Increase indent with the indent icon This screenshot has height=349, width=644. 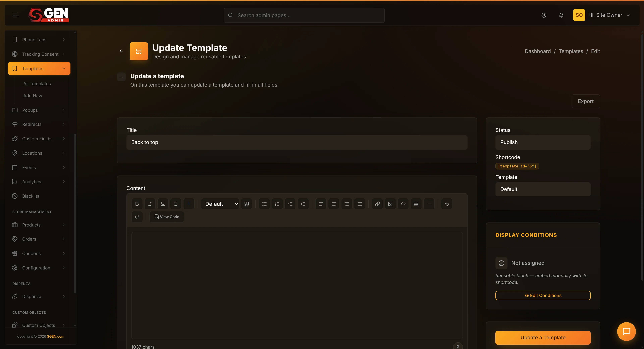pos(303,204)
